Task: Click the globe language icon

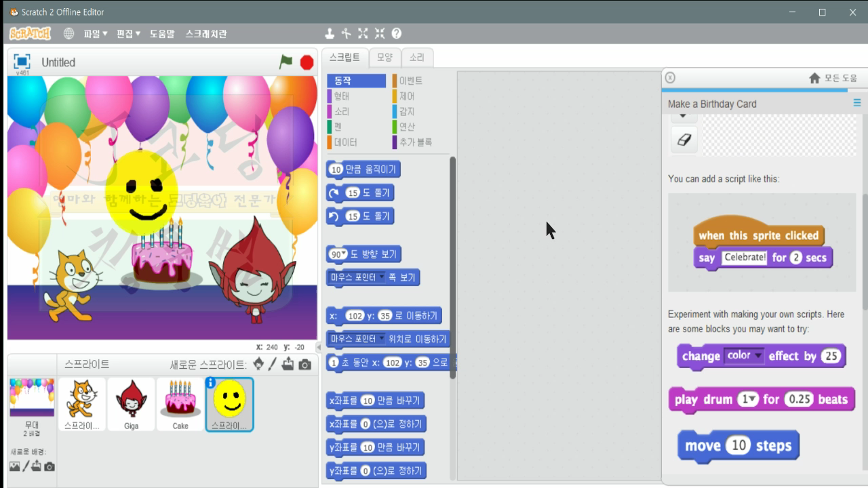Action: click(68, 33)
